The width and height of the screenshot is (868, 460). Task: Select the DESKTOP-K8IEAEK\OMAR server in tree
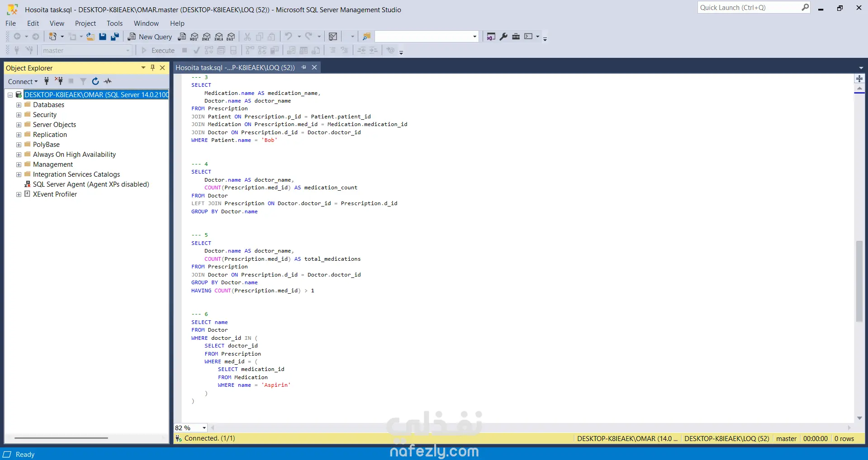(x=96, y=95)
